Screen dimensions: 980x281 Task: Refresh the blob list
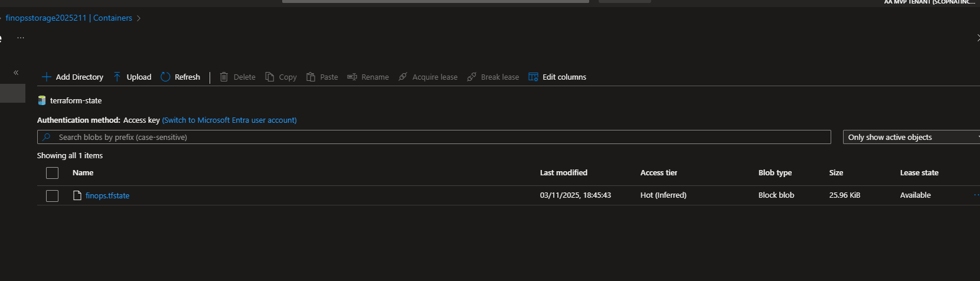pos(180,77)
